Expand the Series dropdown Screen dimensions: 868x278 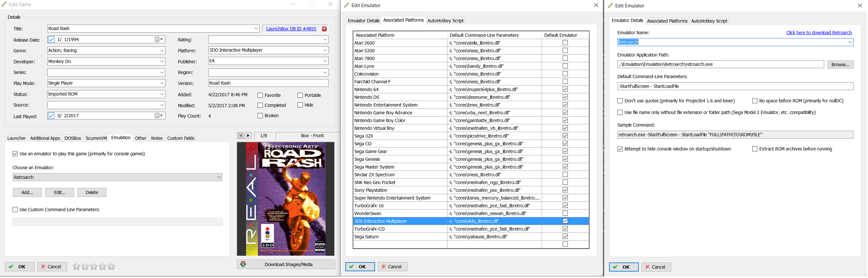point(162,73)
